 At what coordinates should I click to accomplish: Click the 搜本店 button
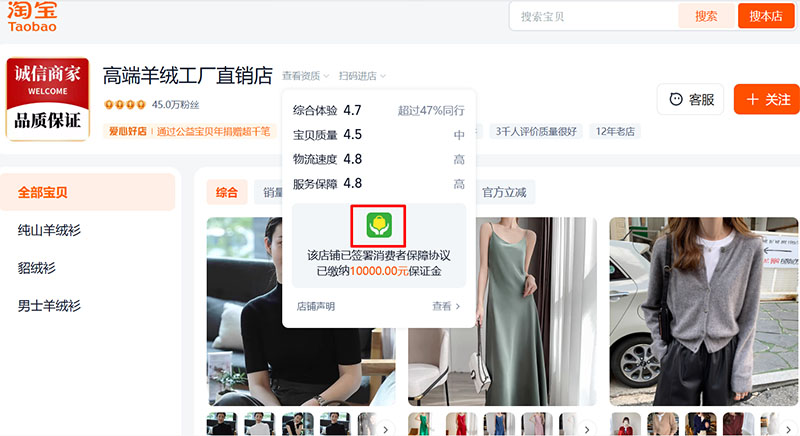766,16
